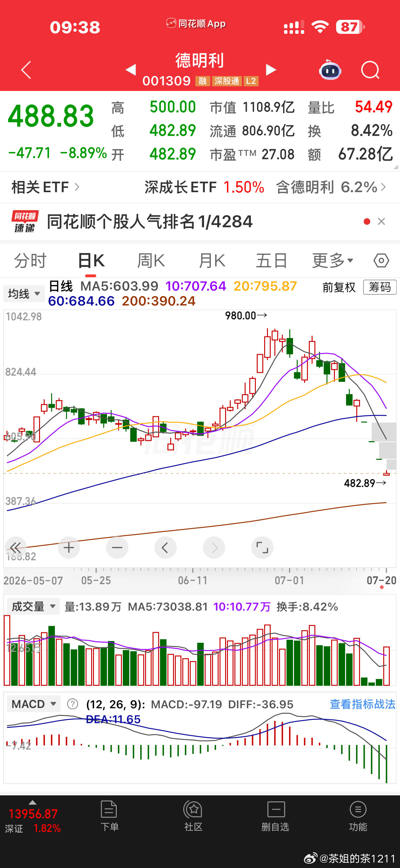
Task: Move chart one step left
Action: point(165,548)
